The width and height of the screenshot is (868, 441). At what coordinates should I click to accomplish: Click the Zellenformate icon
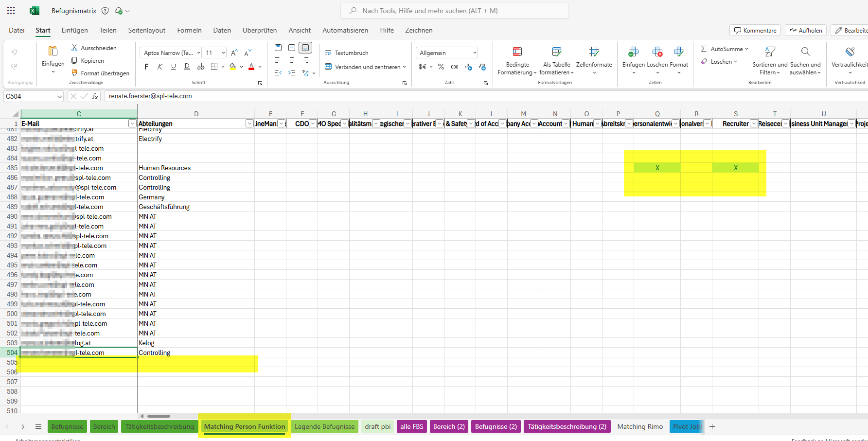point(594,52)
